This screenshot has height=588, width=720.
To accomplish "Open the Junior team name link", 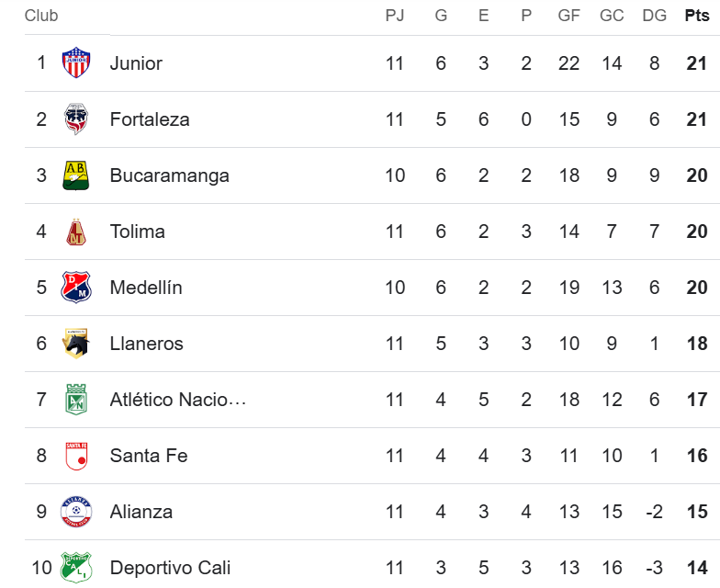I will tap(136, 63).
